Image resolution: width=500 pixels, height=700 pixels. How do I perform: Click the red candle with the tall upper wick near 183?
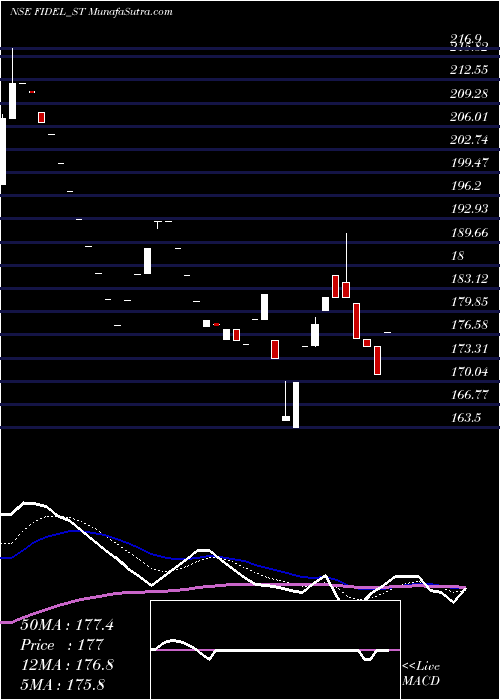[346, 265]
